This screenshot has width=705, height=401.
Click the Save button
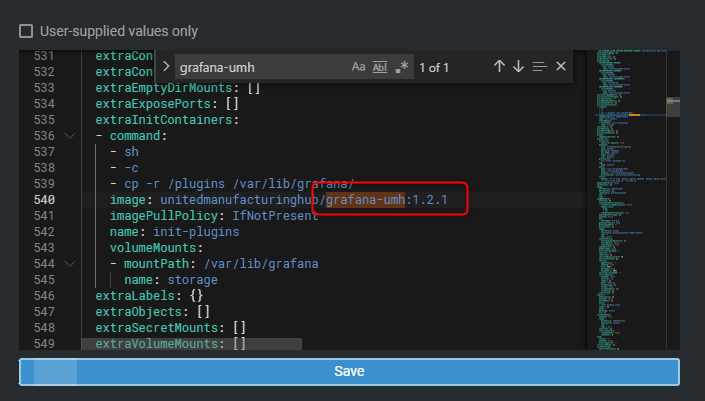tap(349, 371)
